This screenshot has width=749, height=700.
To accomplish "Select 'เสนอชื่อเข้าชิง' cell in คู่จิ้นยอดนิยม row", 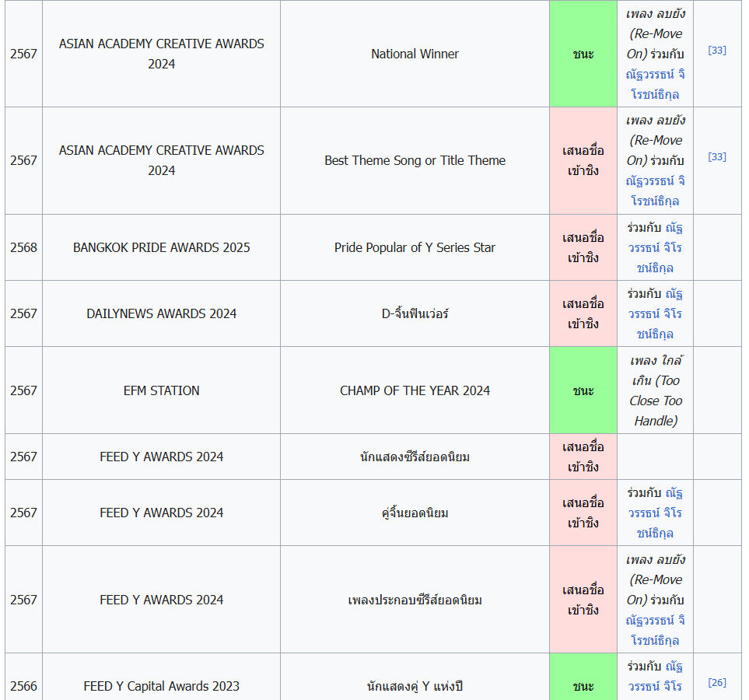I will (583, 513).
